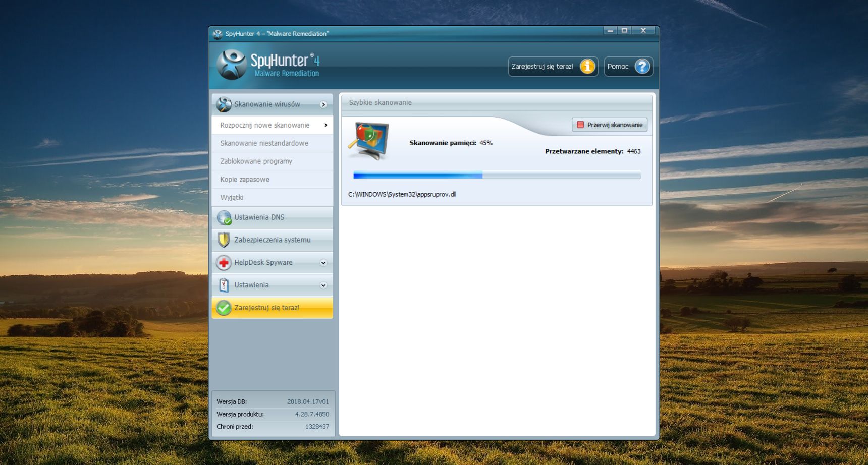Image resolution: width=868 pixels, height=465 pixels.
Task: Open Skanowanie niestandardowe
Action: pyautogui.click(x=273, y=143)
